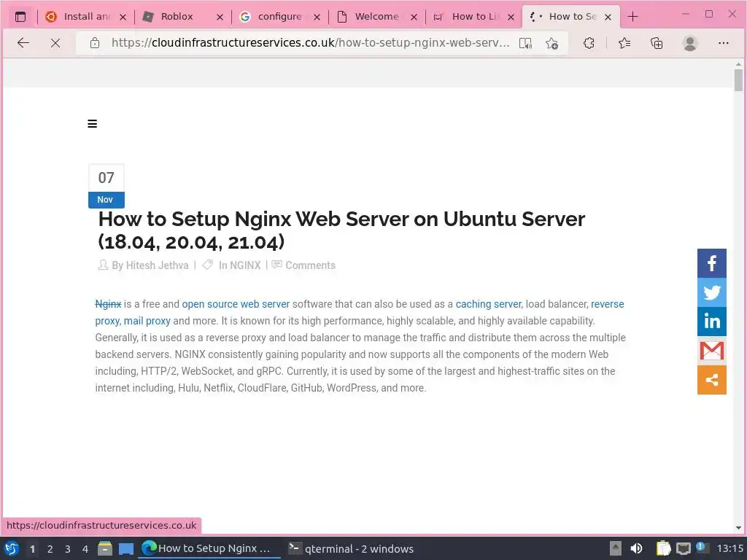Show desktop via taskbar icon
The height and width of the screenshot is (560, 747).
tap(126, 548)
